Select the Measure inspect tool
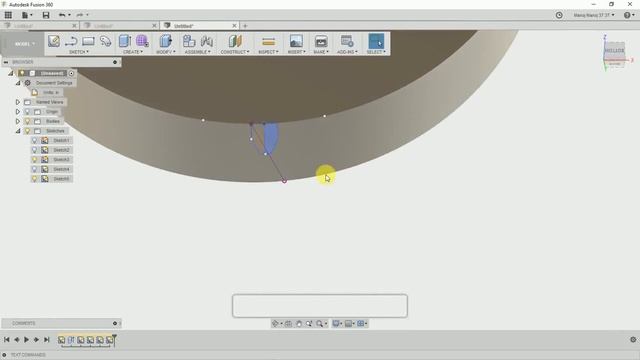This screenshot has width=640, height=360. point(268,41)
